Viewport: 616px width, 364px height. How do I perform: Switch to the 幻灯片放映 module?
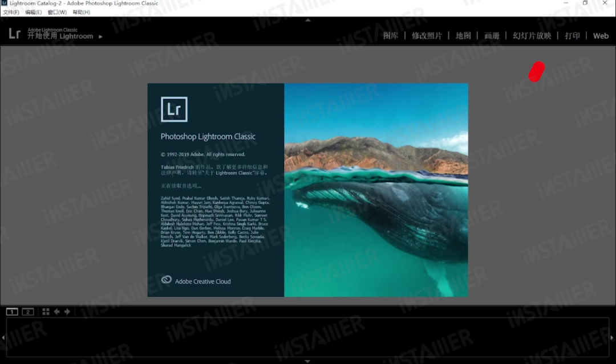point(532,36)
